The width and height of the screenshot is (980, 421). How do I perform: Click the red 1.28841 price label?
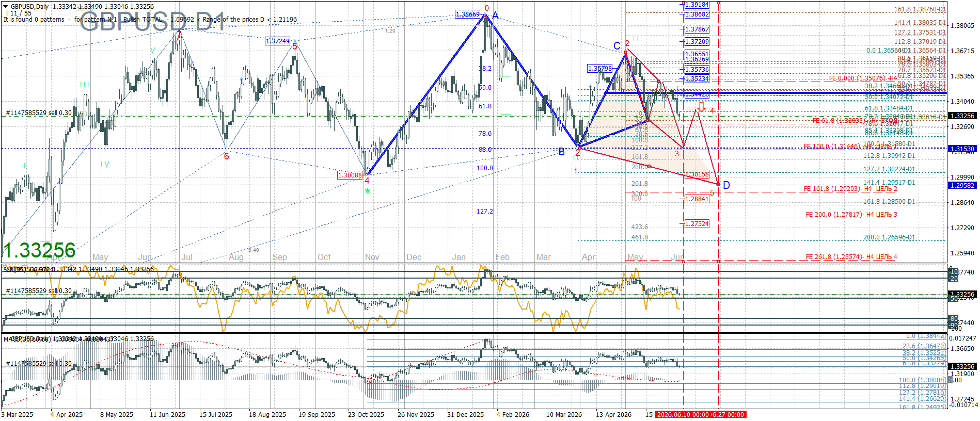pyautogui.click(x=697, y=199)
